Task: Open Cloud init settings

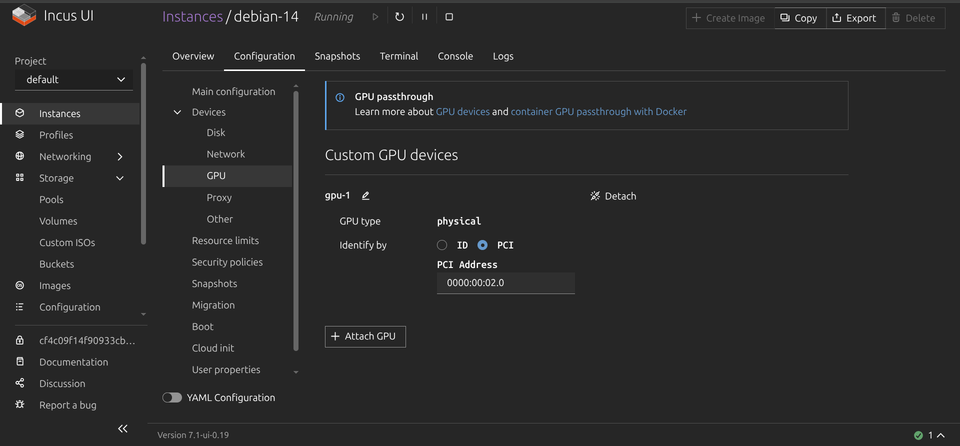Action: (213, 348)
